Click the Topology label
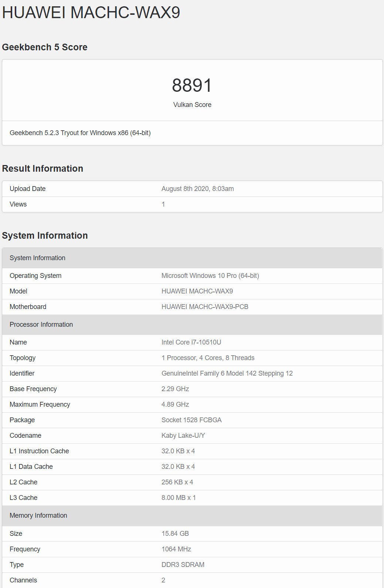The height and width of the screenshot is (588, 384). click(23, 358)
